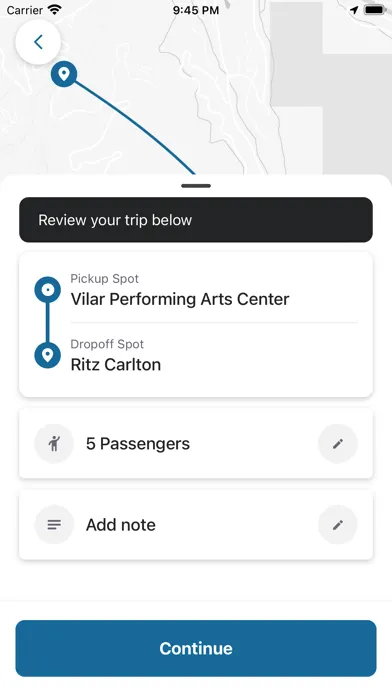Tap the 9:45 PM clock in status bar
Image resolution: width=392 pixels, height=696 pixels.
pos(196,10)
